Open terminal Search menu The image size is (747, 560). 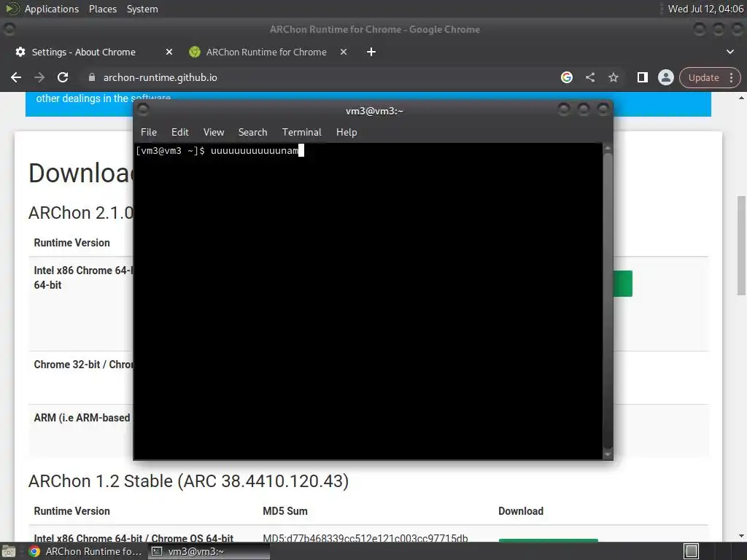click(252, 133)
